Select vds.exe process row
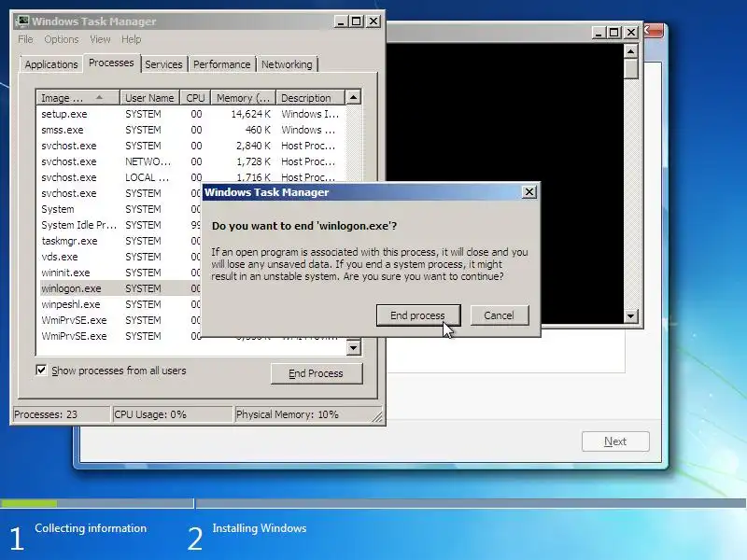Viewport: 747px width, 560px height. (120, 257)
